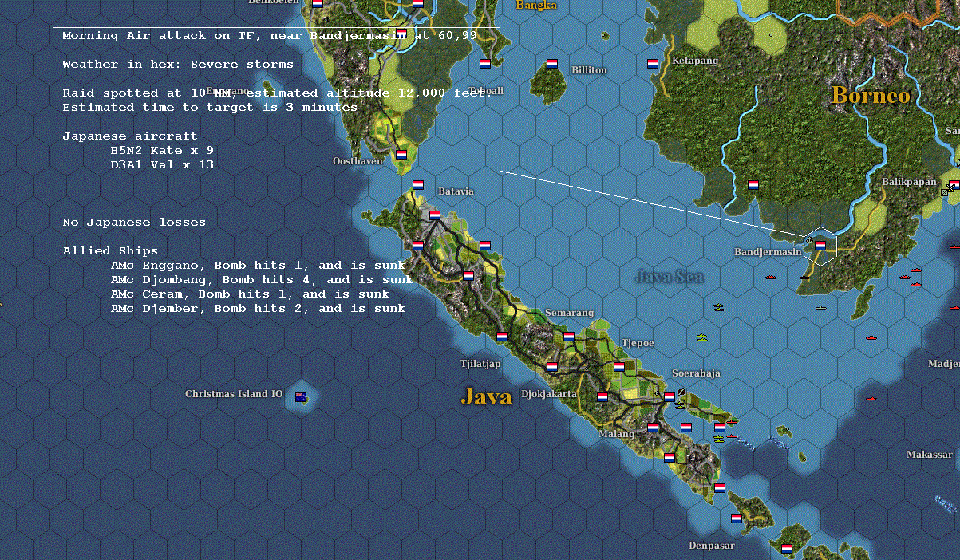Select the Dutch flag just below Batavia label
960x560 pixels.
435,215
